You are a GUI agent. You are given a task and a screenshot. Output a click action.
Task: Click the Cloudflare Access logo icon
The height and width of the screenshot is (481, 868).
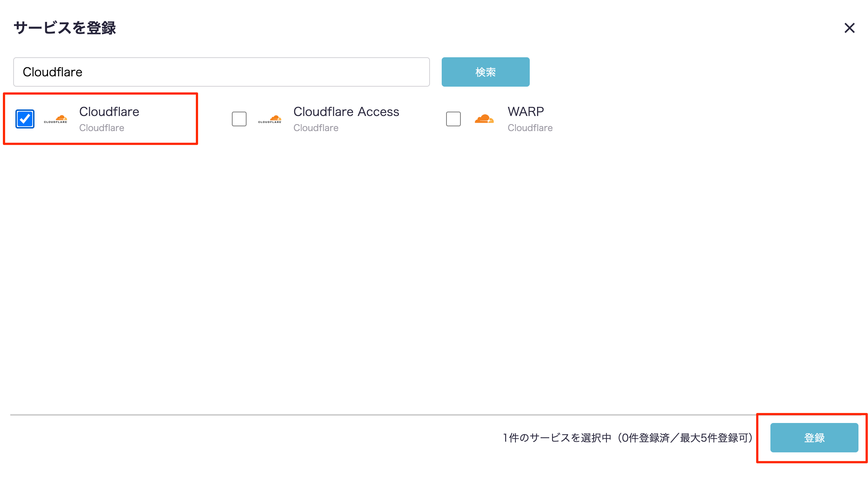pos(270,119)
